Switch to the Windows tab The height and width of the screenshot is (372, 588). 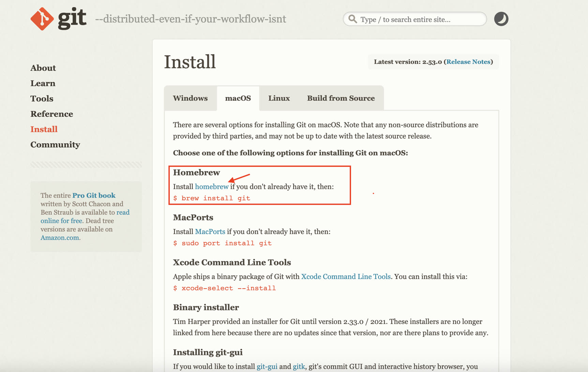(190, 98)
